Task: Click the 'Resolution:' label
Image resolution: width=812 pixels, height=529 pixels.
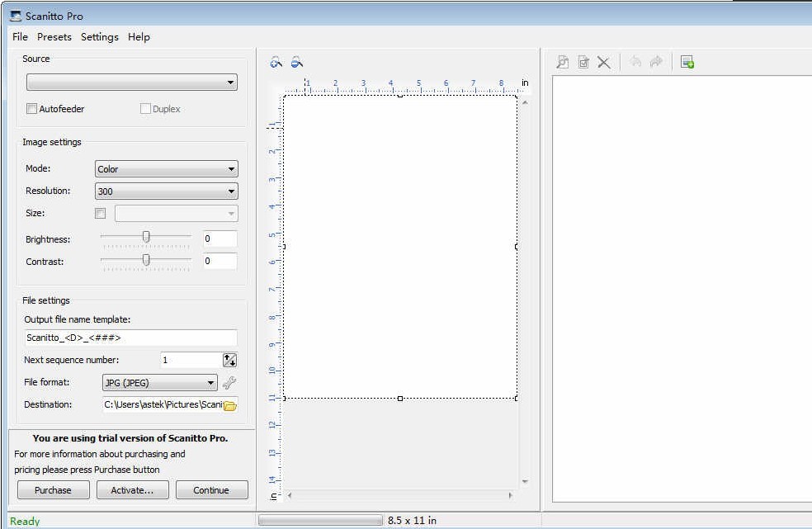Action: tap(48, 191)
